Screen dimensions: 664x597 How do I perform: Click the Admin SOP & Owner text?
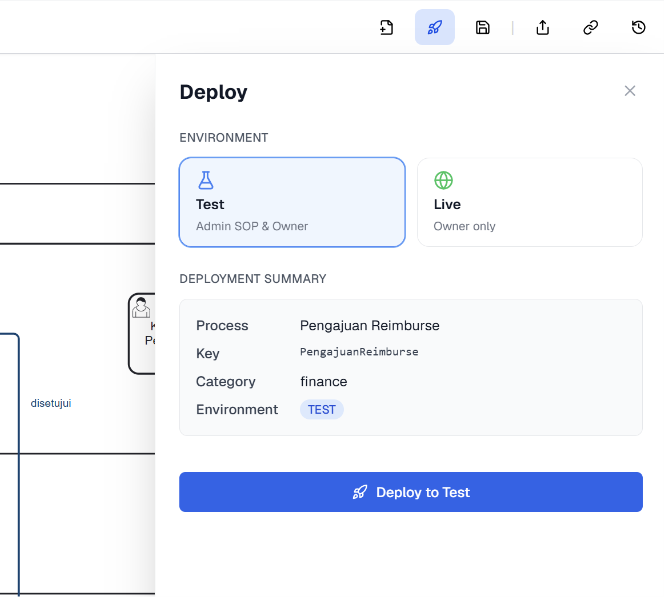pyautogui.click(x=252, y=226)
